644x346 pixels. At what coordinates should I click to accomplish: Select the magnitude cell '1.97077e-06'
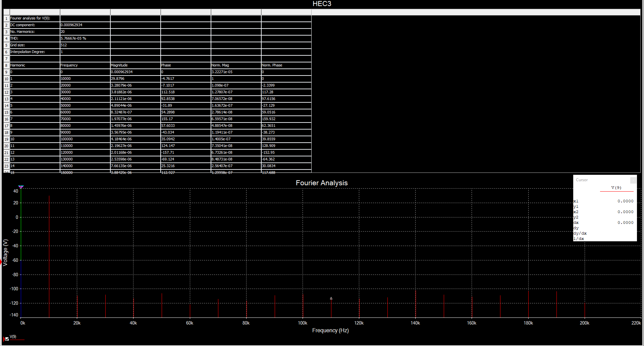coord(136,119)
